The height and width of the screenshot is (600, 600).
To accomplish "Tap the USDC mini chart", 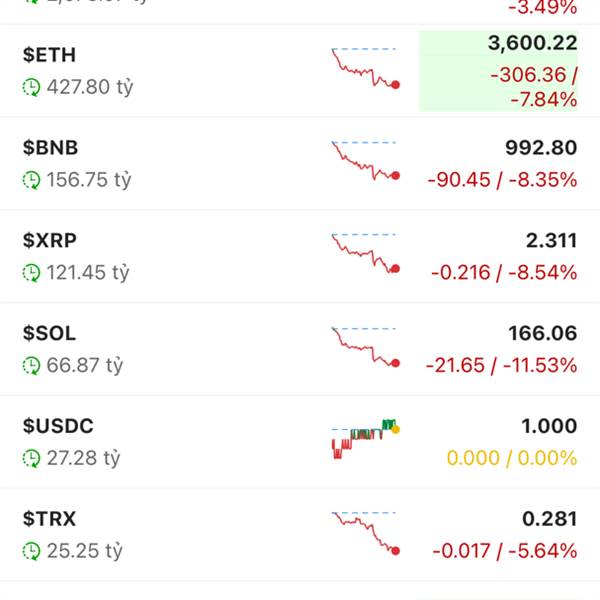I will pos(365,438).
